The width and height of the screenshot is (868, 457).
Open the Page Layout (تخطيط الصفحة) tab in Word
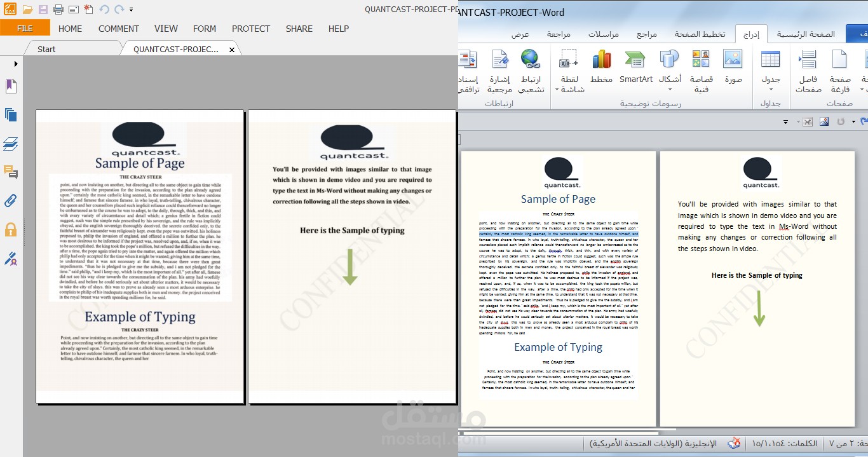[x=700, y=34]
